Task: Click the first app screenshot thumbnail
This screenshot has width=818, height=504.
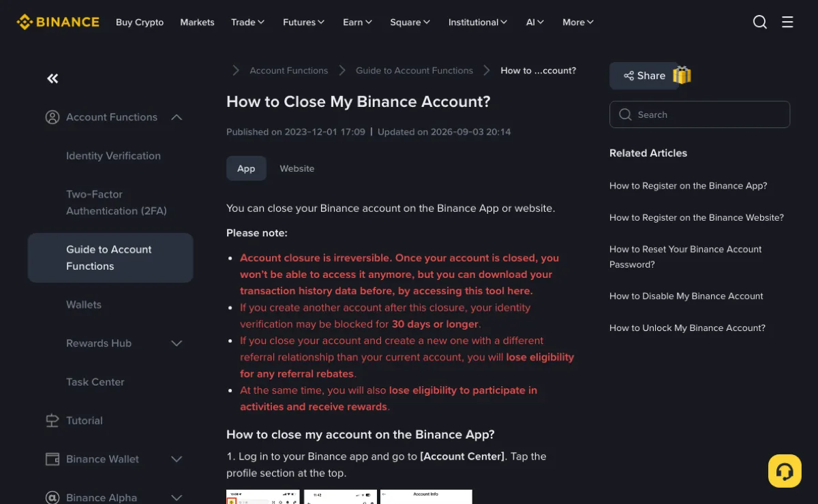Action: 263,497
